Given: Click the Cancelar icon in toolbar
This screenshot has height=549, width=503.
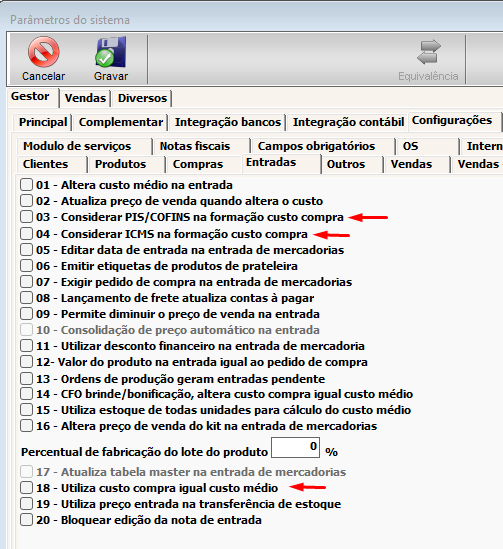Looking at the screenshot, I should (x=43, y=52).
